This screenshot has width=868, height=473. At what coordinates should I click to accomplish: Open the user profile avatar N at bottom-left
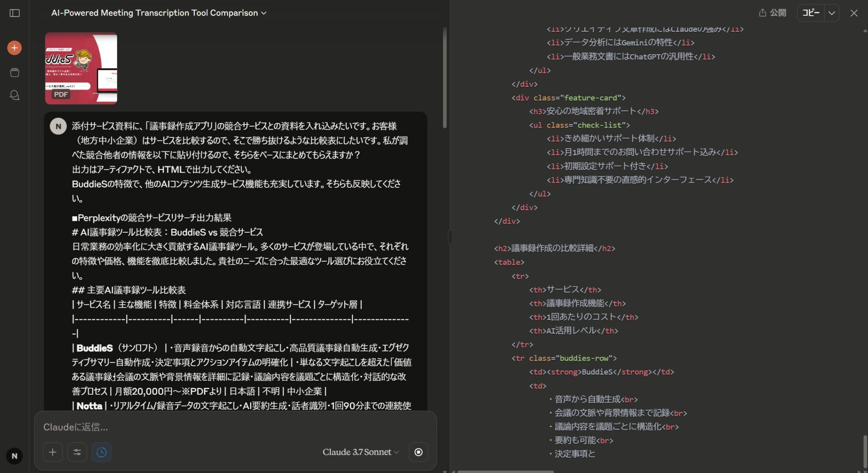(14, 456)
